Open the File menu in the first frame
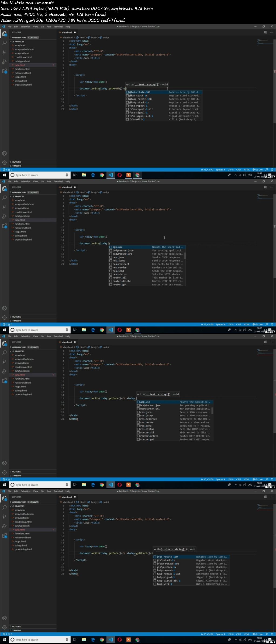The height and width of the screenshot is (644, 276). click(9, 27)
